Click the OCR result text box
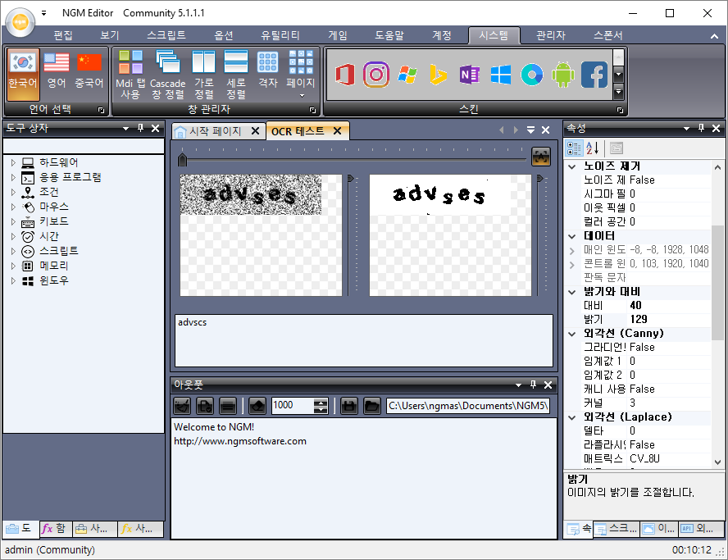Screen dimensions: 728x560 [x=364, y=340]
